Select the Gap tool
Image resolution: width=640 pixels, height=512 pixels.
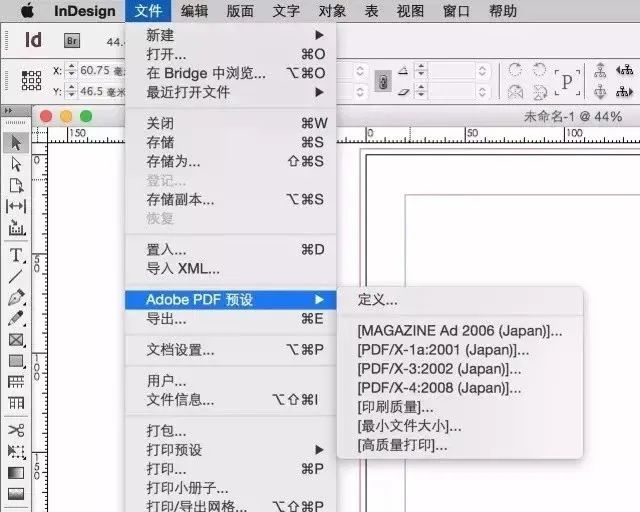pos(16,206)
